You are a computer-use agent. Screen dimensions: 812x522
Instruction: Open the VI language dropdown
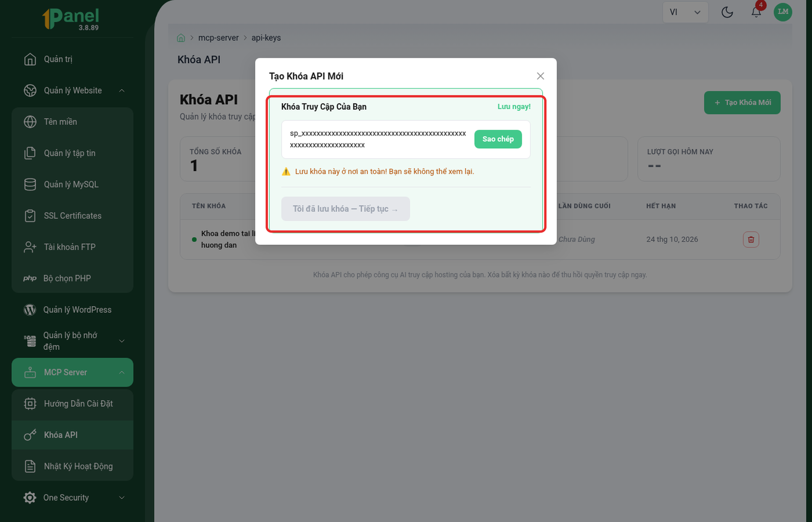coord(685,12)
